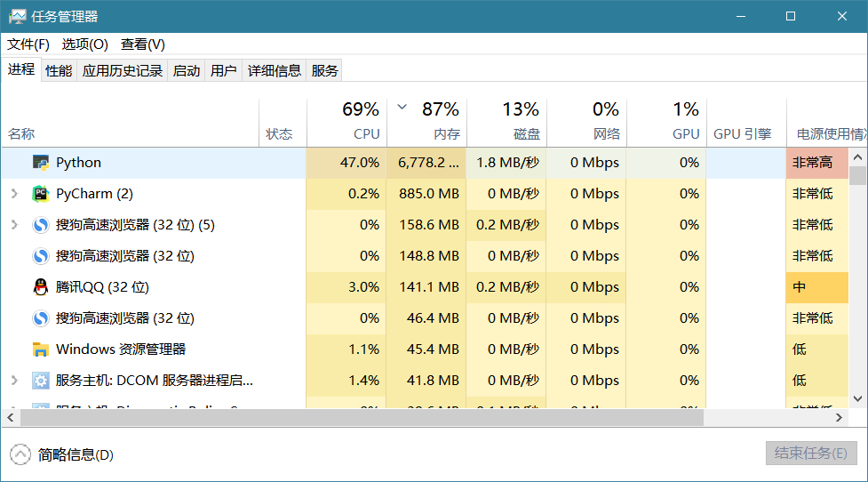Minimize the 任务管理器 window

click(x=741, y=16)
